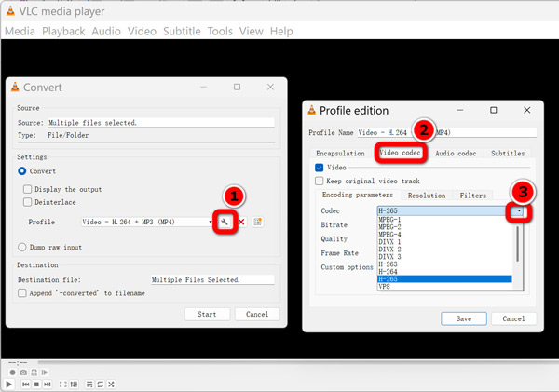Click the Codec dropdown arrow

pyautogui.click(x=519, y=211)
